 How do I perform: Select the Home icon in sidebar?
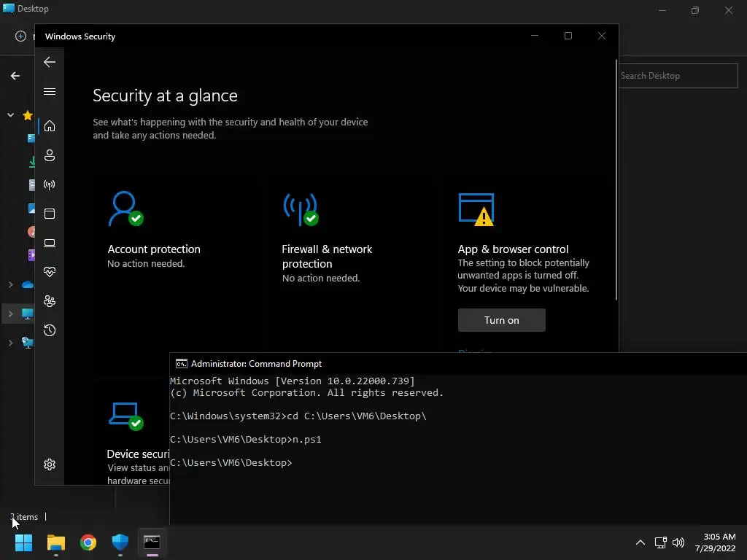[x=50, y=126]
